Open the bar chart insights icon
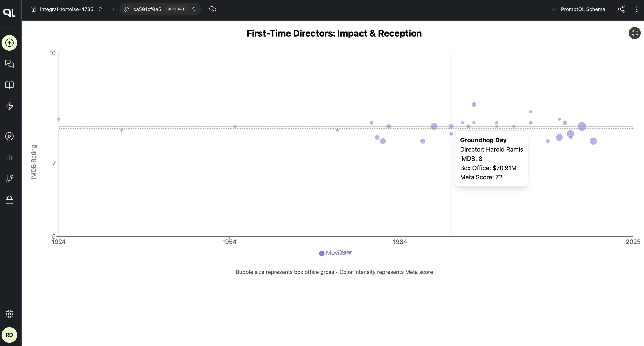The image size is (644, 346). [9, 157]
